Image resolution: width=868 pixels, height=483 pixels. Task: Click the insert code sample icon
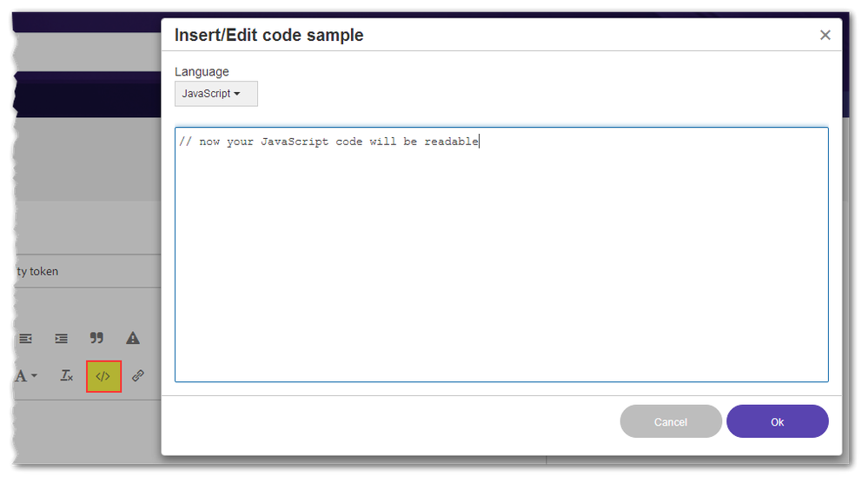pos(103,376)
